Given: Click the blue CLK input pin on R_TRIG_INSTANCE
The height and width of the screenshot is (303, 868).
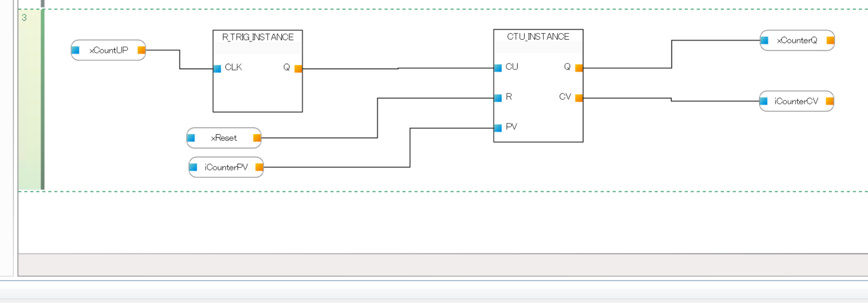Looking at the screenshot, I should pyautogui.click(x=217, y=69).
